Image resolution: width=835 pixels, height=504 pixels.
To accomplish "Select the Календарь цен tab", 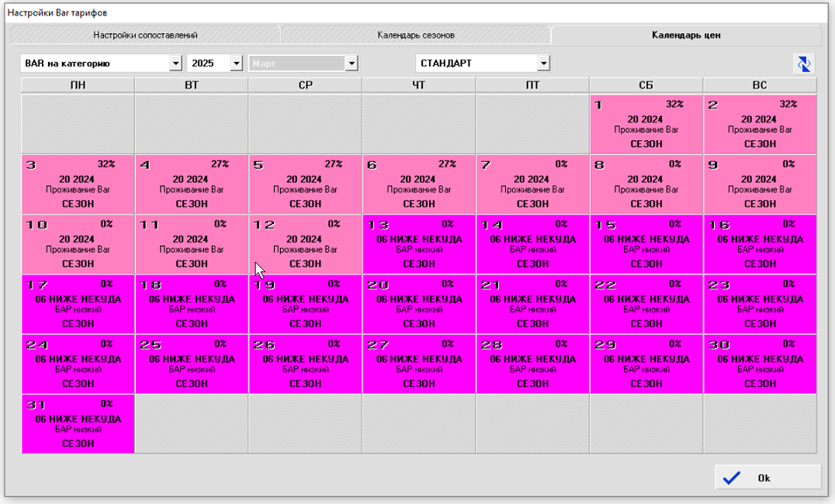I will (686, 35).
